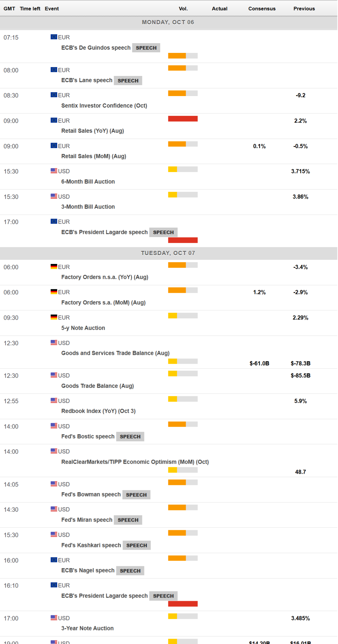Click the Vol. column header
Screen dimensions: 338x644
tap(183, 9)
